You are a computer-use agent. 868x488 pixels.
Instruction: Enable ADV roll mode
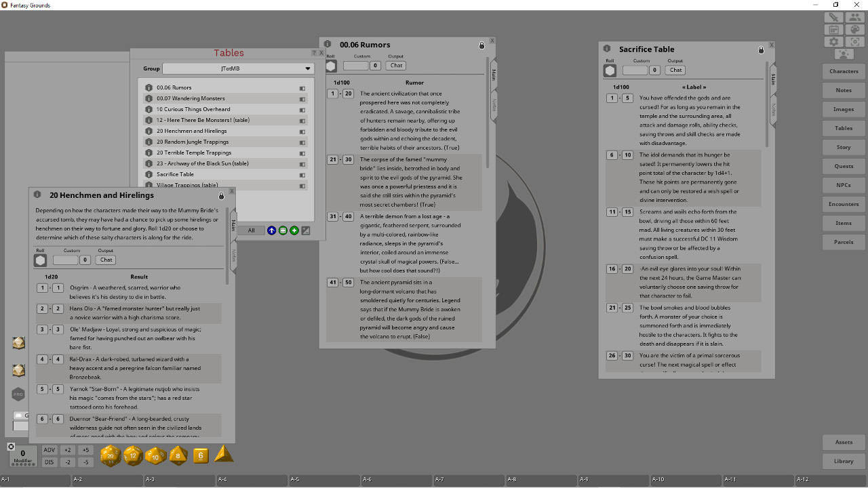click(x=50, y=449)
